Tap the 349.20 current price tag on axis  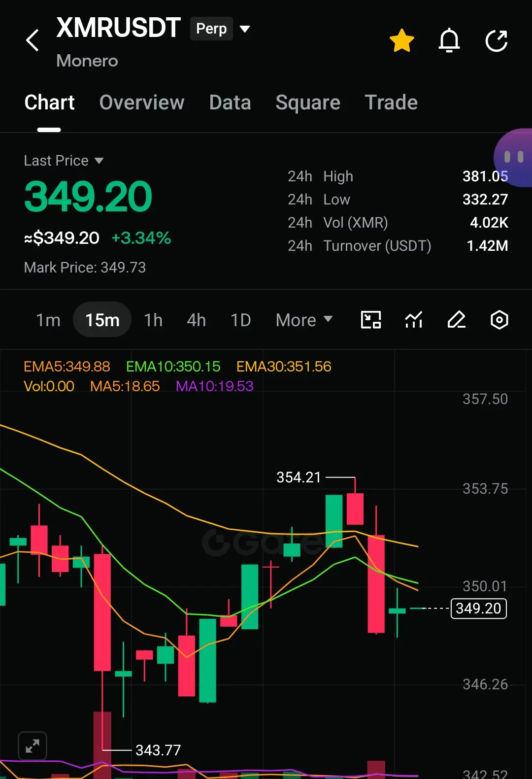[479, 609]
